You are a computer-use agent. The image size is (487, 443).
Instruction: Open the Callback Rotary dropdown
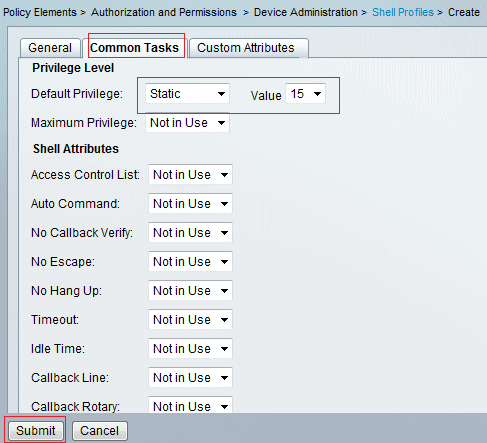click(x=190, y=405)
